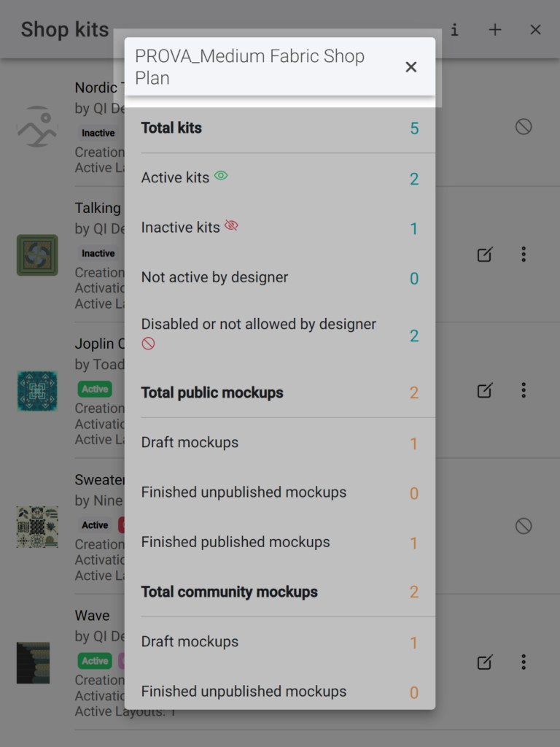
Task: Click the crossed-eye icon beside Inactive kits
Action: point(231,225)
